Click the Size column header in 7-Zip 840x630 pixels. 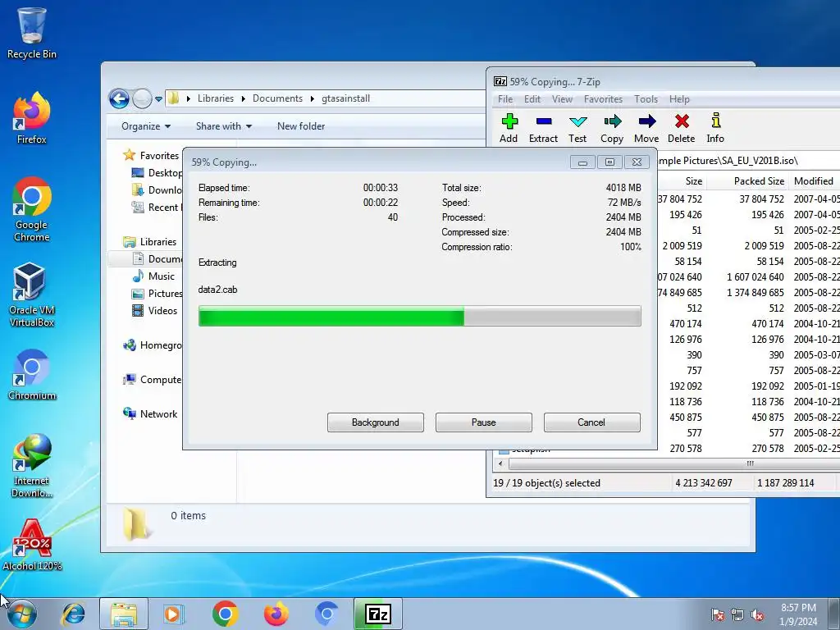pyautogui.click(x=682, y=181)
